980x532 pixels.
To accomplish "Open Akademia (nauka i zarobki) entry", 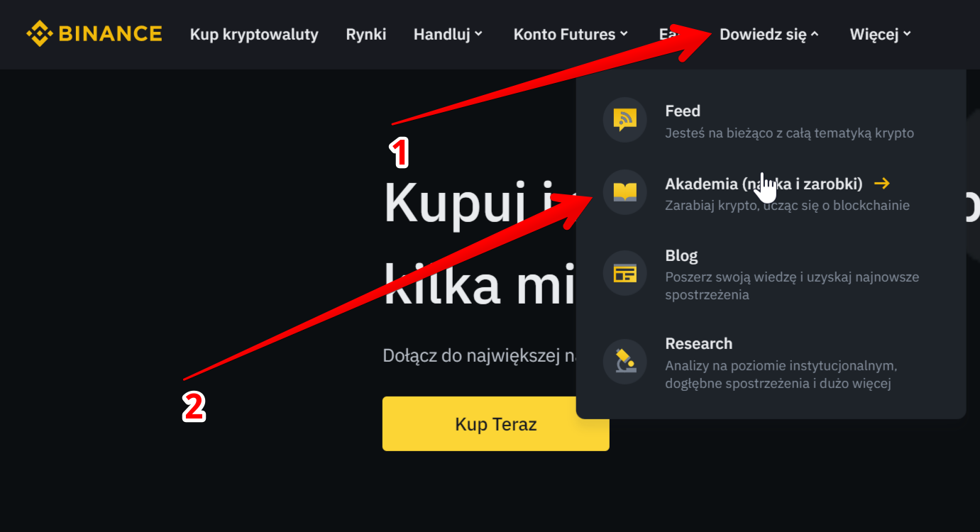I will point(764,184).
